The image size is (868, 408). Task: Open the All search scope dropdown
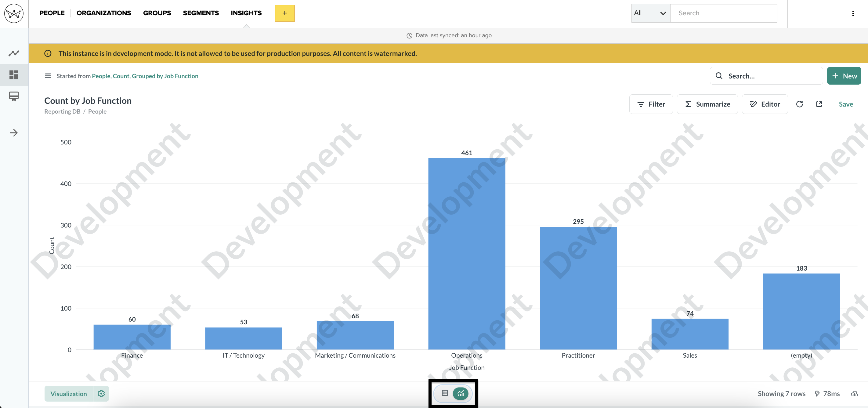[x=651, y=13]
